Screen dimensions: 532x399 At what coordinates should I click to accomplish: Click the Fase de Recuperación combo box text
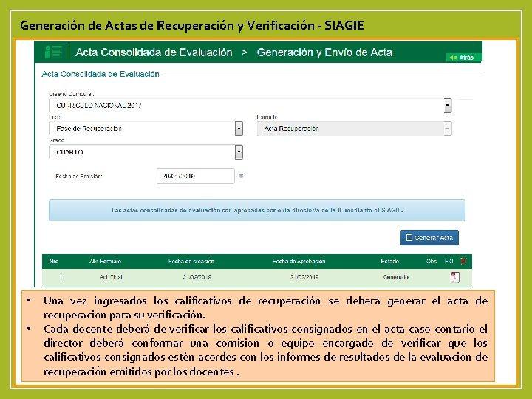point(89,129)
